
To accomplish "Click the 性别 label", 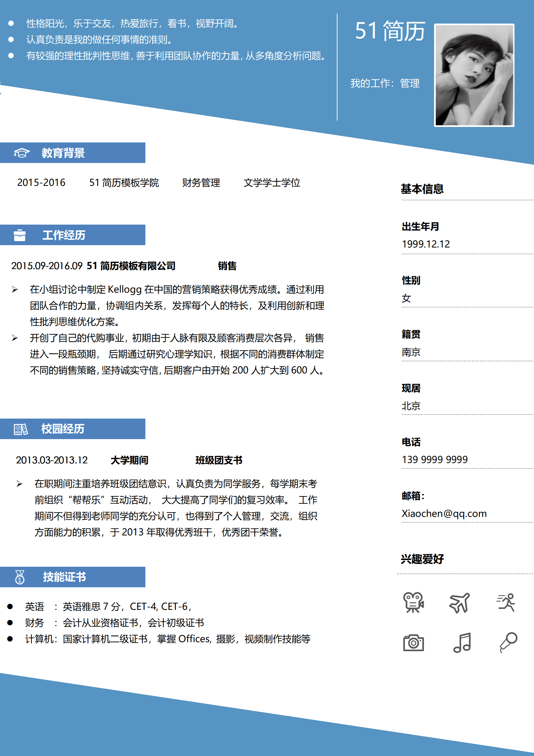I will (x=411, y=280).
